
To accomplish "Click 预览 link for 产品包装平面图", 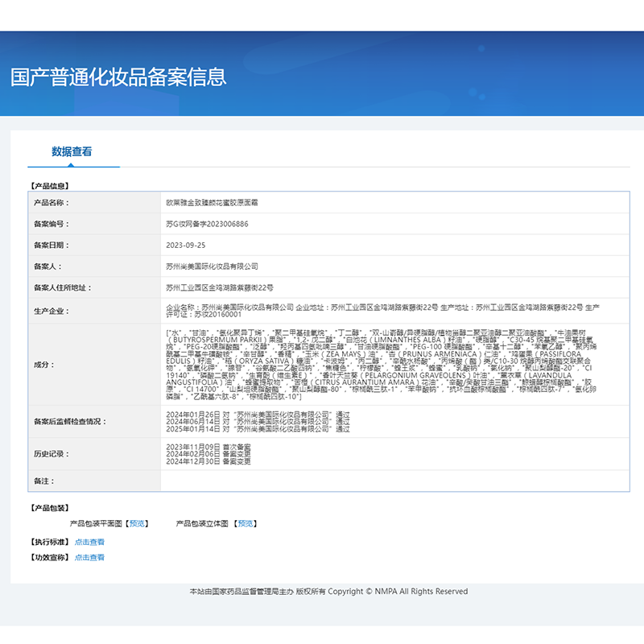I will point(138,523).
